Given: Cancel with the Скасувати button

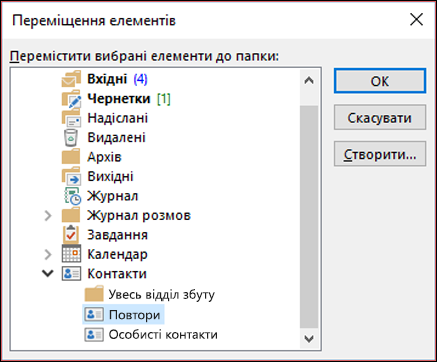Looking at the screenshot, I should click(x=380, y=117).
